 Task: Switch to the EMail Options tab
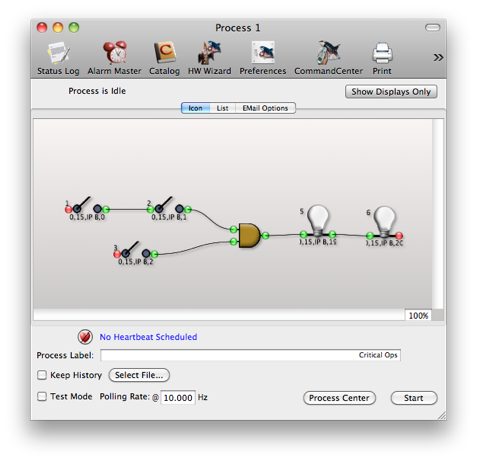tap(265, 108)
